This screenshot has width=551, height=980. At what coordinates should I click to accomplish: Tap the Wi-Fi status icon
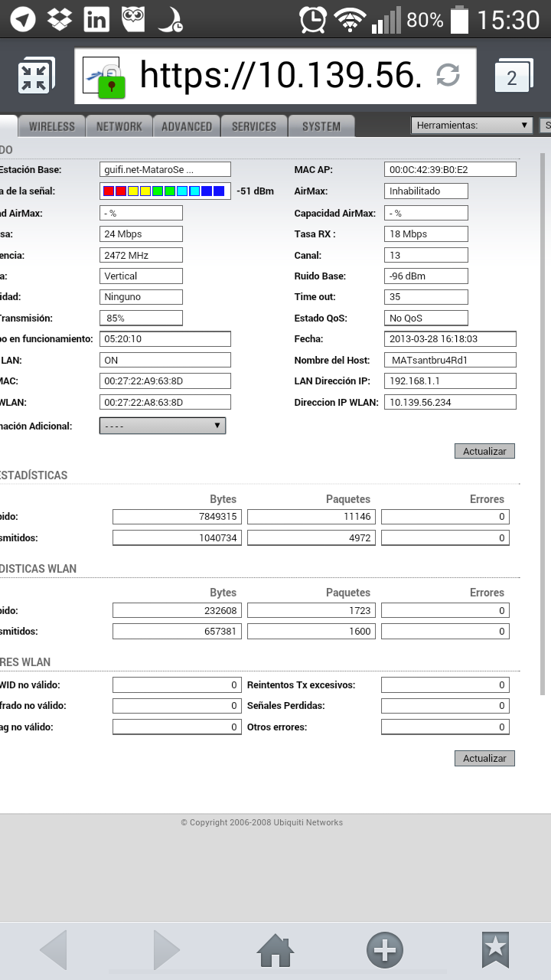(350, 20)
